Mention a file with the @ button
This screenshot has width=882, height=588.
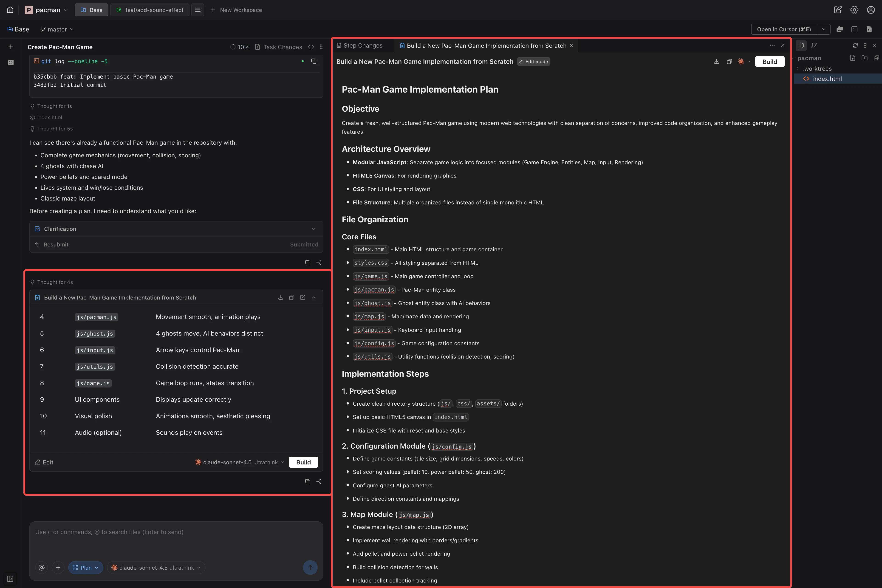pyautogui.click(x=42, y=567)
